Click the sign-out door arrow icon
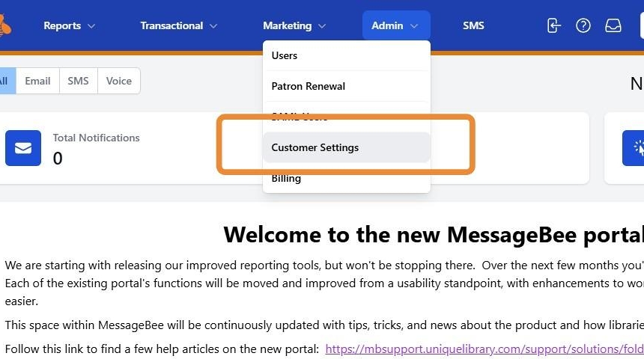 click(x=553, y=25)
